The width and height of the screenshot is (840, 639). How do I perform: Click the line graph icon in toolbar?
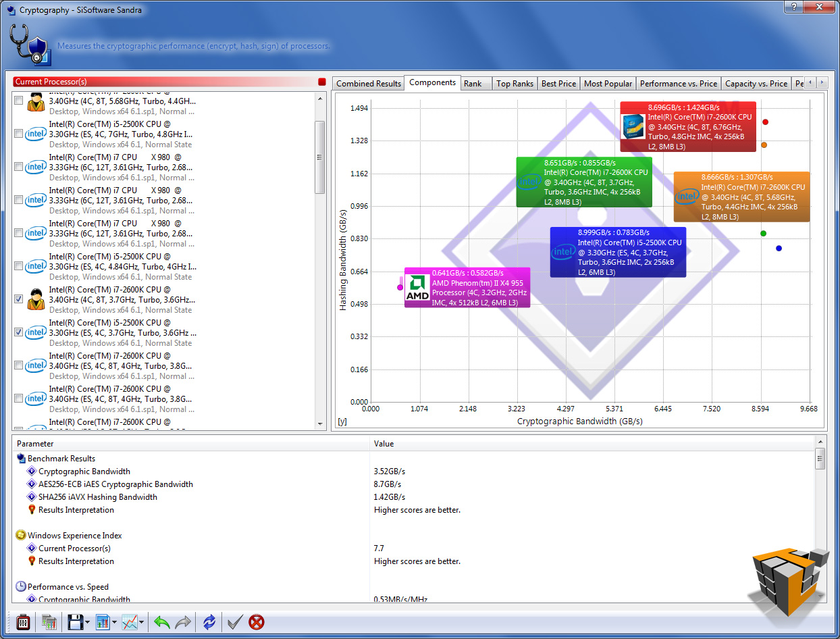tap(130, 622)
